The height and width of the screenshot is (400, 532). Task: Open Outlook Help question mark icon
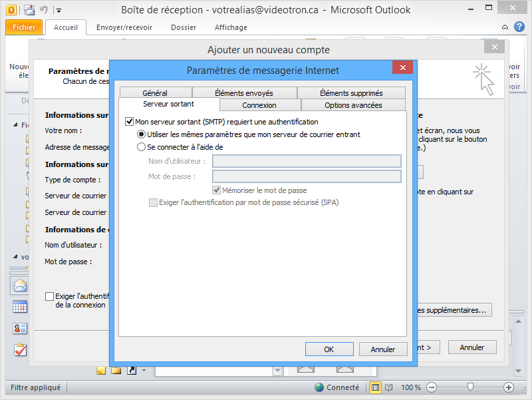[x=519, y=27]
